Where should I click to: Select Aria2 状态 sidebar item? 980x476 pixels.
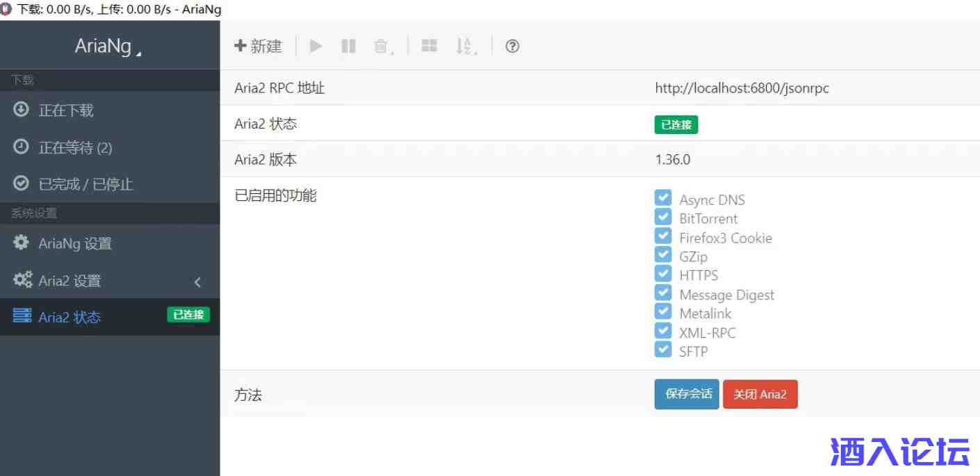click(x=110, y=317)
